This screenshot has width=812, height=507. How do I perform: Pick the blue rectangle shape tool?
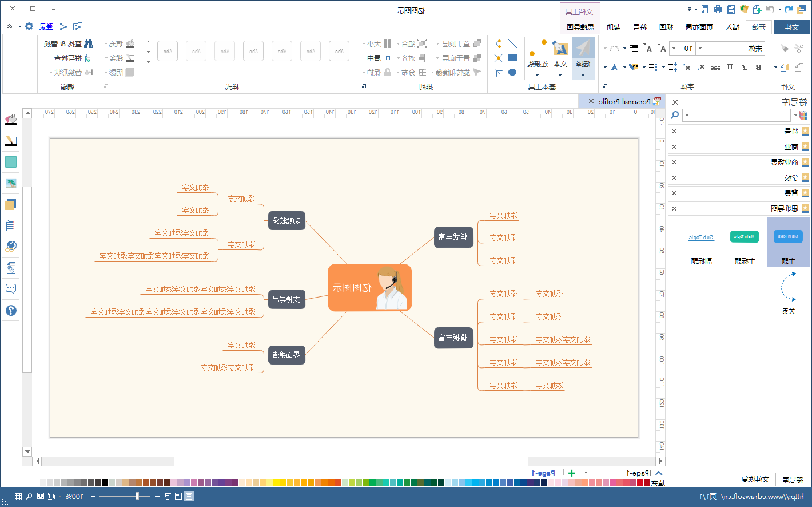pos(512,58)
